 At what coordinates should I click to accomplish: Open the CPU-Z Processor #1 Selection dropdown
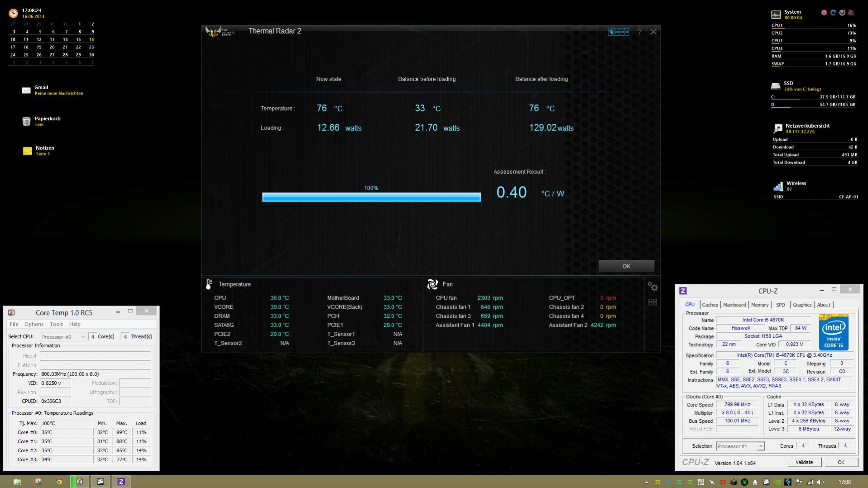[740, 446]
